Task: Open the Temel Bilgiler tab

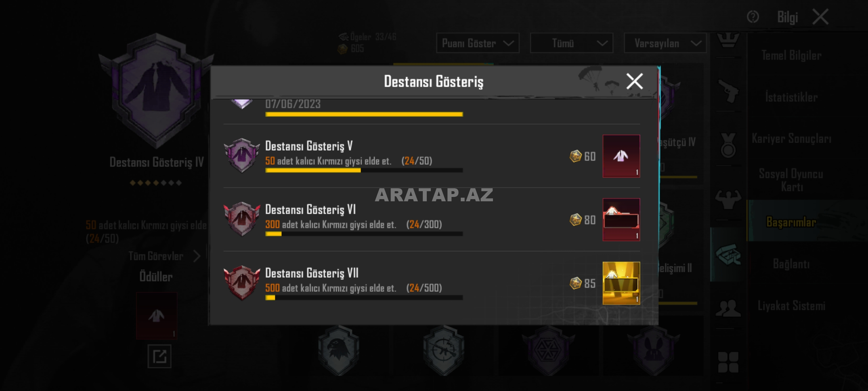Action: point(791,55)
